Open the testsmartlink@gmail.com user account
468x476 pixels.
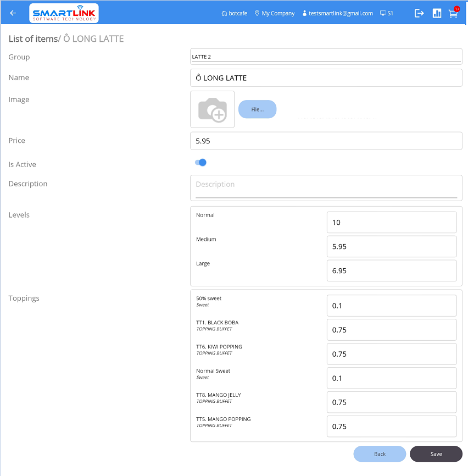pyautogui.click(x=337, y=13)
